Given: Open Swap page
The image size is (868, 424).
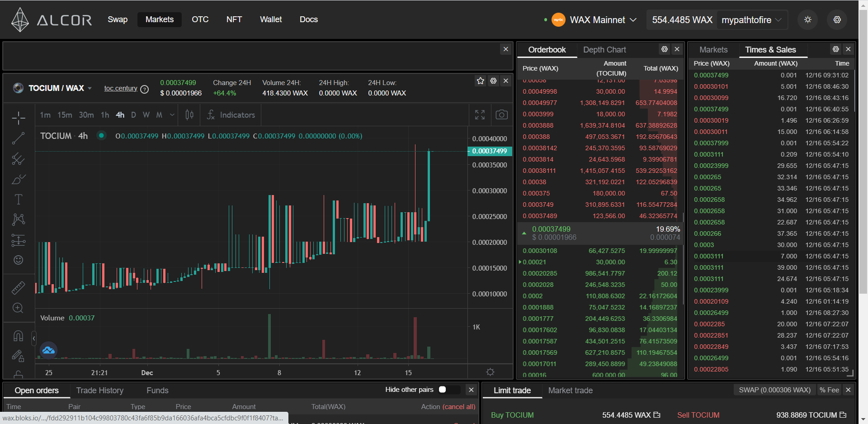Looking at the screenshot, I should click(x=118, y=19).
